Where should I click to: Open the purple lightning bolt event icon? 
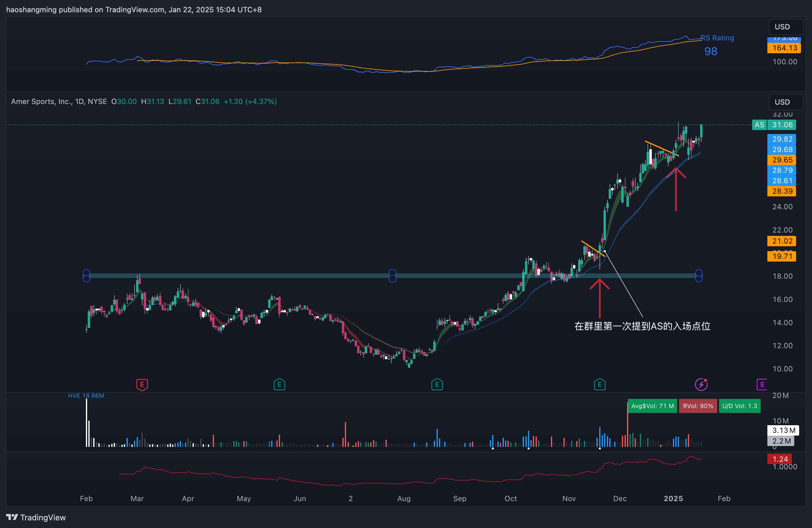701,384
